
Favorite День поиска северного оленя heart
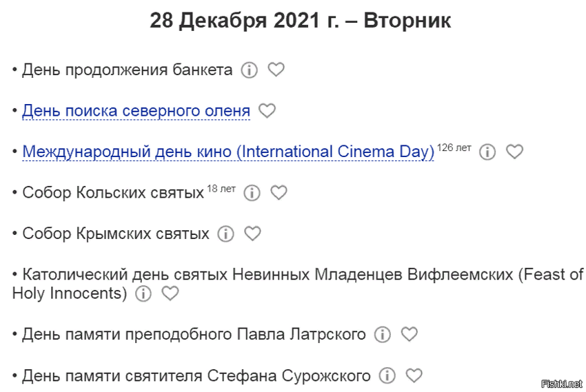[x=267, y=110]
